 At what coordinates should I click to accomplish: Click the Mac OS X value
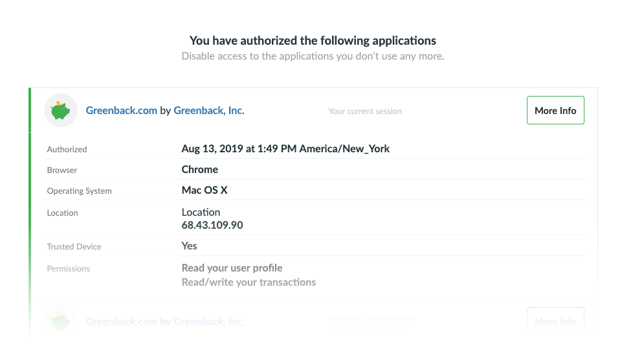point(205,191)
